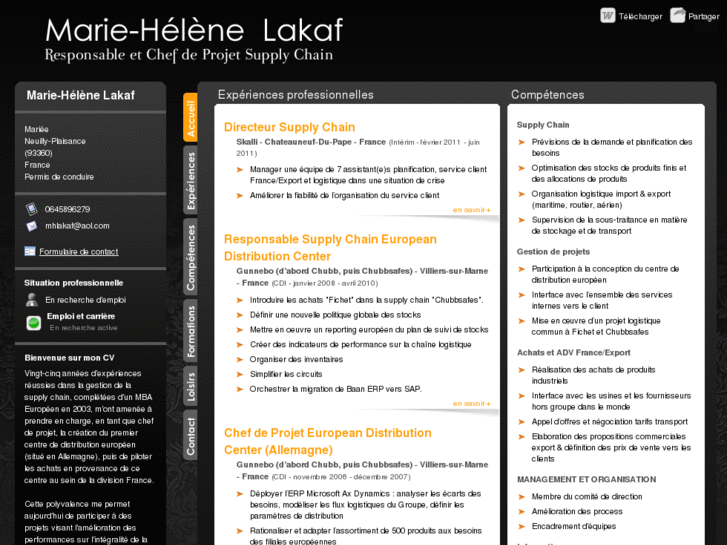The image size is (727, 545).
Task: Switch to the Expériences vertical tab
Action: click(190, 180)
